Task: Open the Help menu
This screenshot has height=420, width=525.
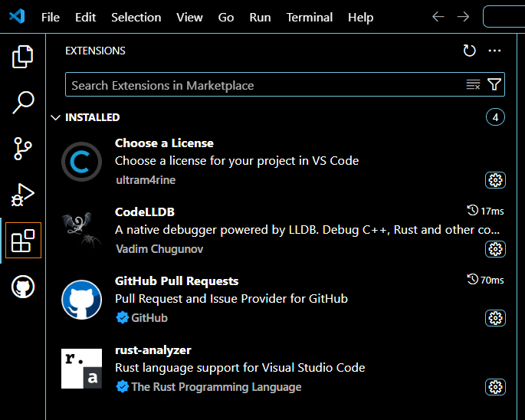Action: pyautogui.click(x=360, y=17)
